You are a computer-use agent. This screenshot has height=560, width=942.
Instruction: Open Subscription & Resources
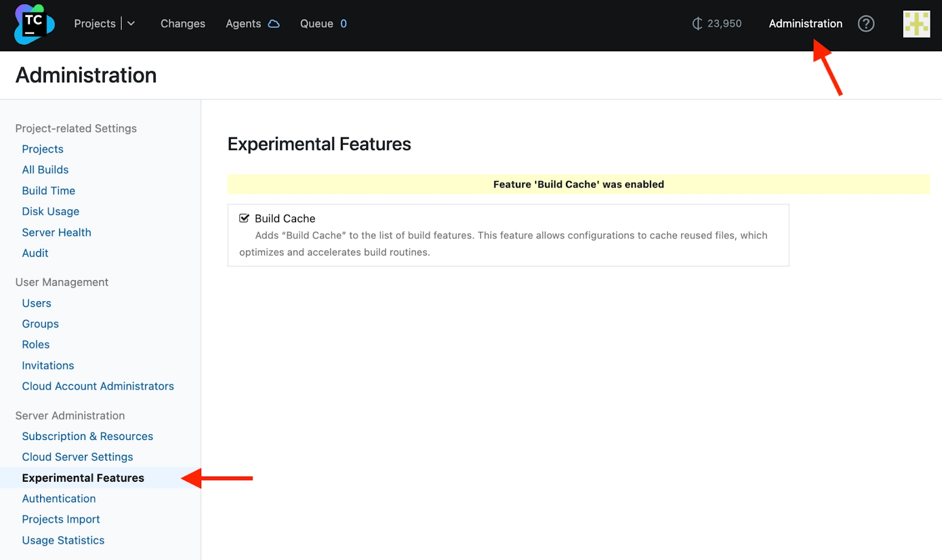[87, 436]
